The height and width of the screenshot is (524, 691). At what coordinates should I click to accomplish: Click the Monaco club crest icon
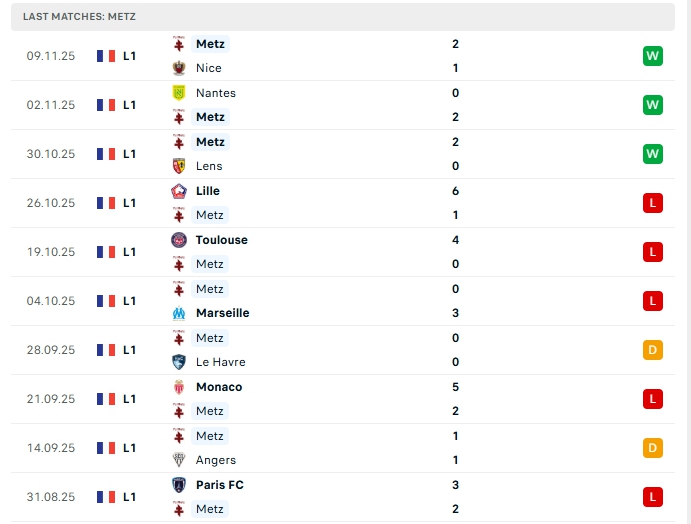[x=179, y=387]
